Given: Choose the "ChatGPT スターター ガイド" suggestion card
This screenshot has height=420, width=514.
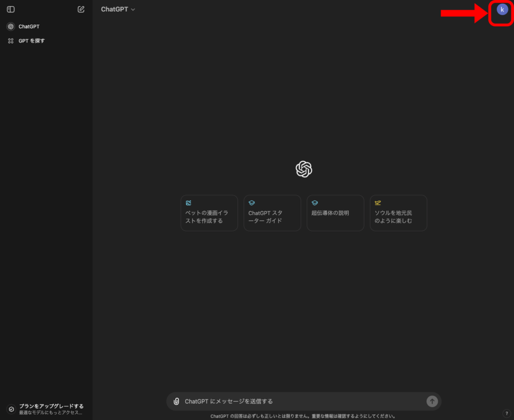Looking at the screenshot, I should pos(272,213).
